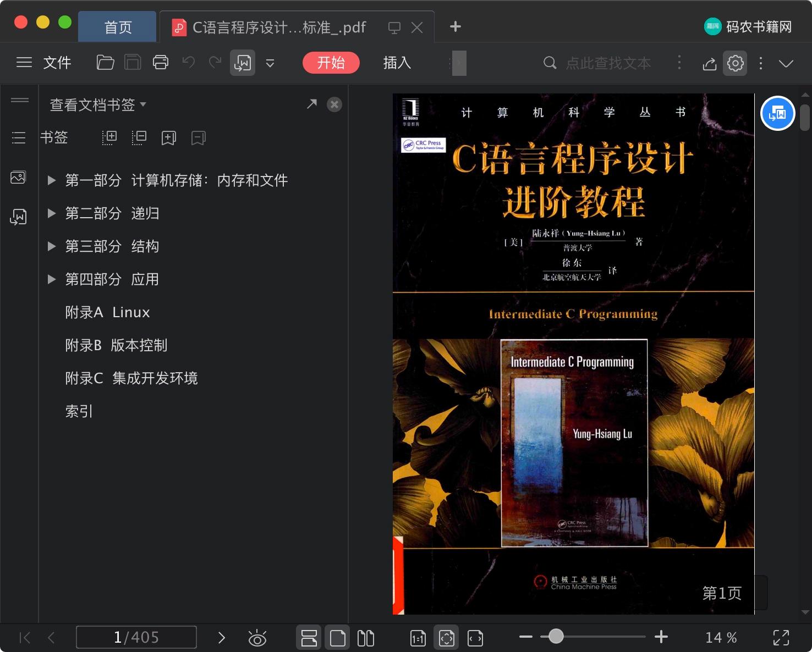The height and width of the screenshot is (652, 812).
Task: Open the file folder icon in toolbar
Action: [105, 63]
